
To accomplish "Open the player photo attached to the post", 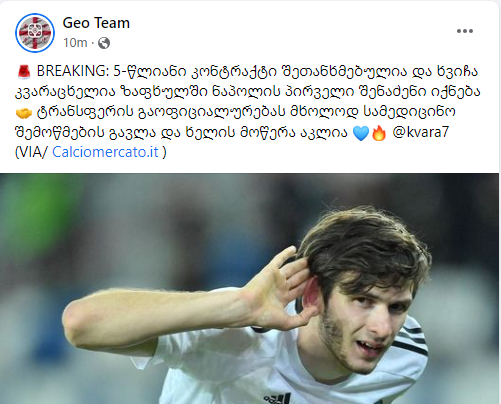I will click(249, 289).
